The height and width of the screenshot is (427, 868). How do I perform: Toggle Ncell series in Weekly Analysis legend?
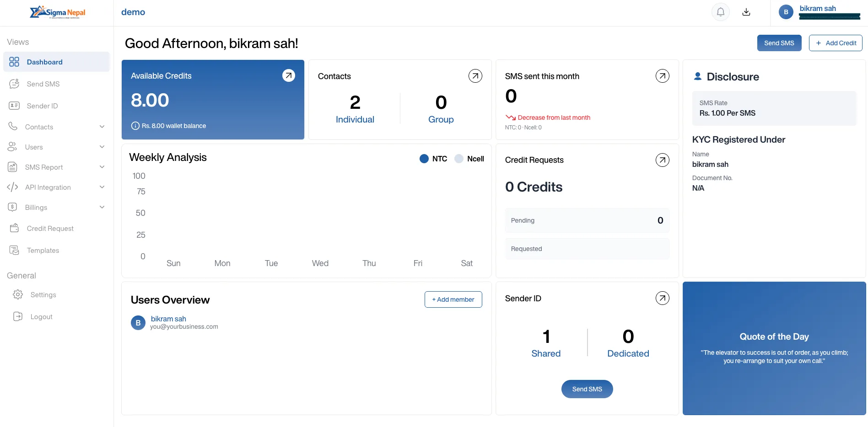click(x=469, y=159)
